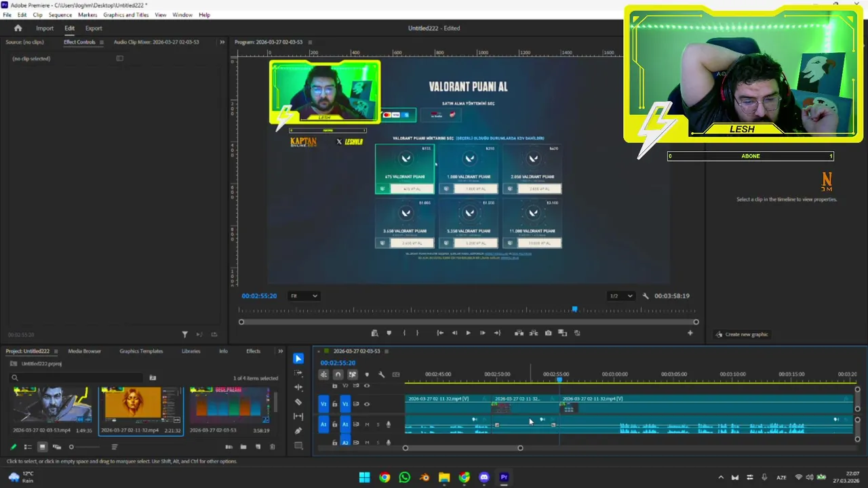
Task: Toggle V1 track output eye
Action: (367, 404)
